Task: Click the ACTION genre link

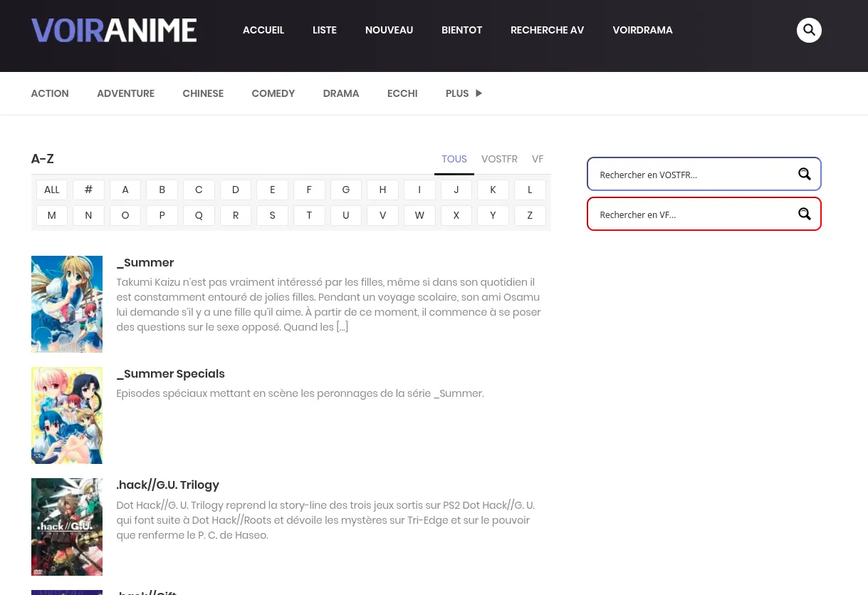Action: (x=49, y=93)
